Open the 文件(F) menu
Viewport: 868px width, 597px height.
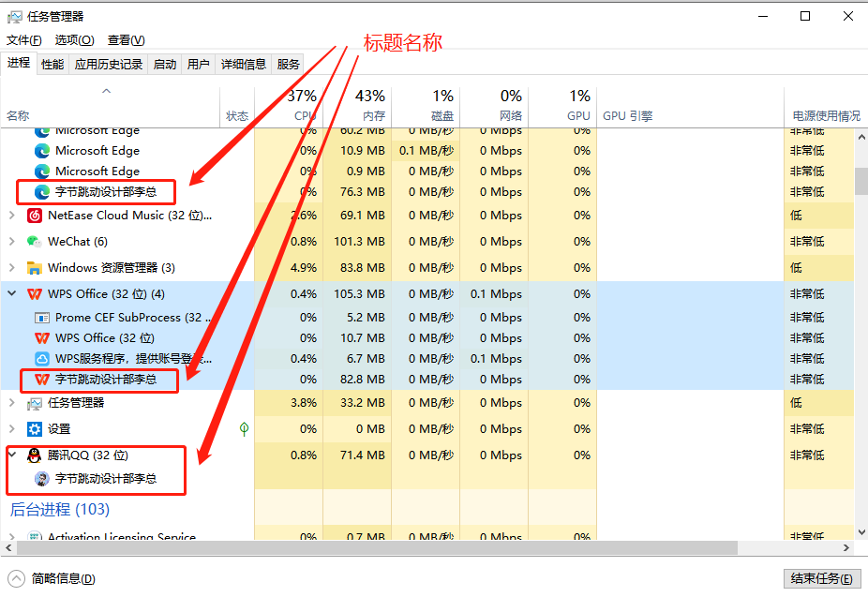pos(23,40)
